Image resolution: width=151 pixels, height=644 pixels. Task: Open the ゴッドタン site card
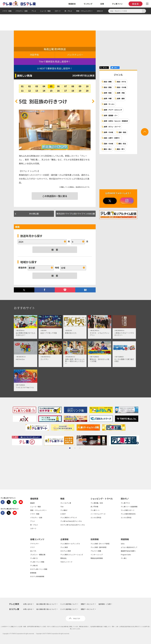(x=50, y=354)
